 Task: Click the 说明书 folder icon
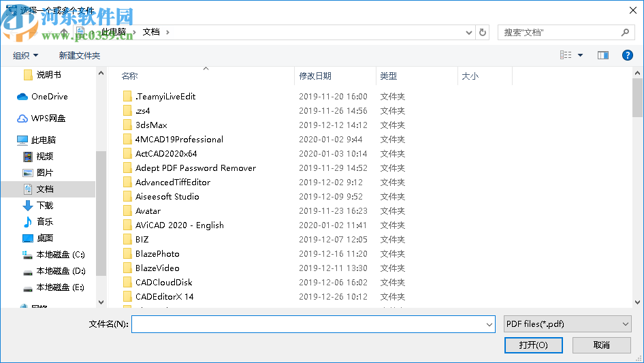pos(28,75)
